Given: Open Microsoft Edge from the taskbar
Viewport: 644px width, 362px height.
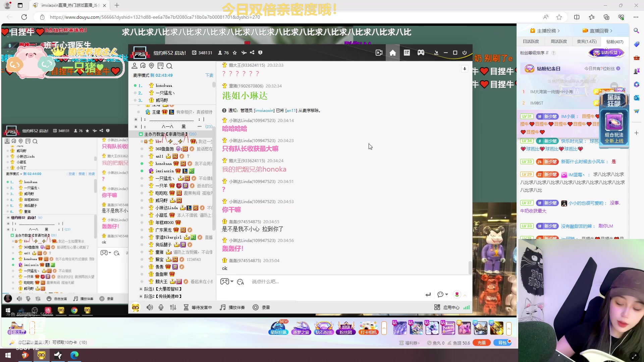Looking at the screenshot, I should 74,355.
